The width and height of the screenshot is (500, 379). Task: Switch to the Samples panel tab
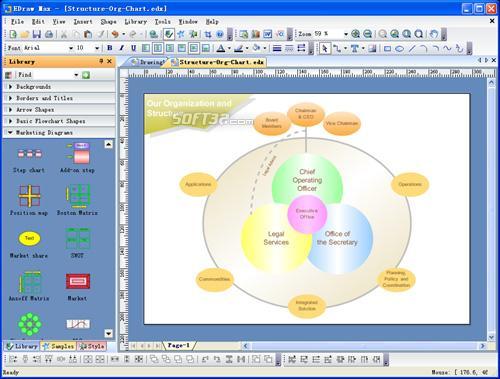coord(58,346)
